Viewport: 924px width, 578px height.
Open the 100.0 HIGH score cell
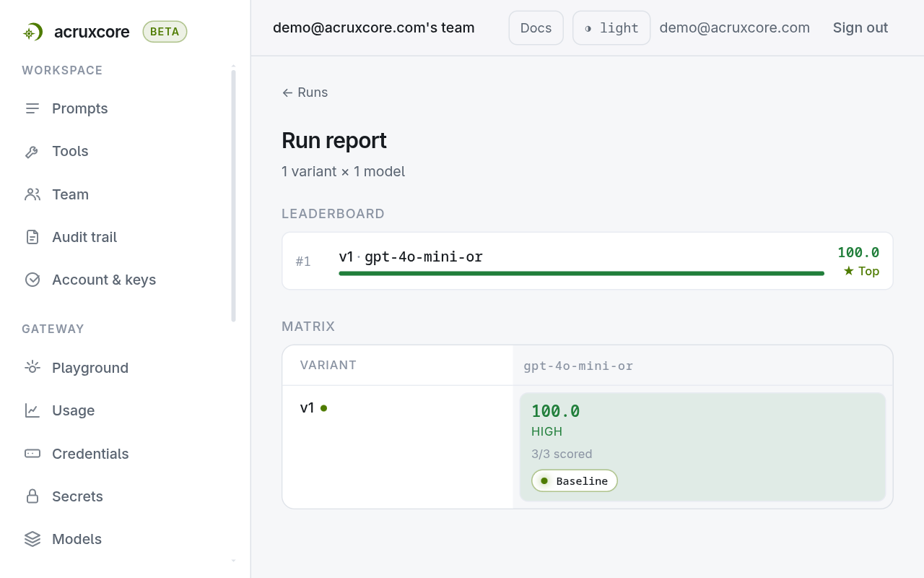pos(702,447)
